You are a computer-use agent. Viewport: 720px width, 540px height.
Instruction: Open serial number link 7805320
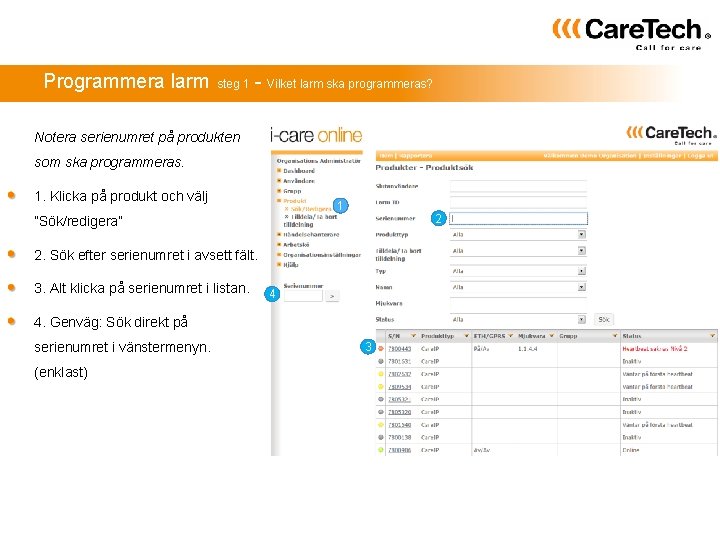pyautogui.click(x=399, y=412)
